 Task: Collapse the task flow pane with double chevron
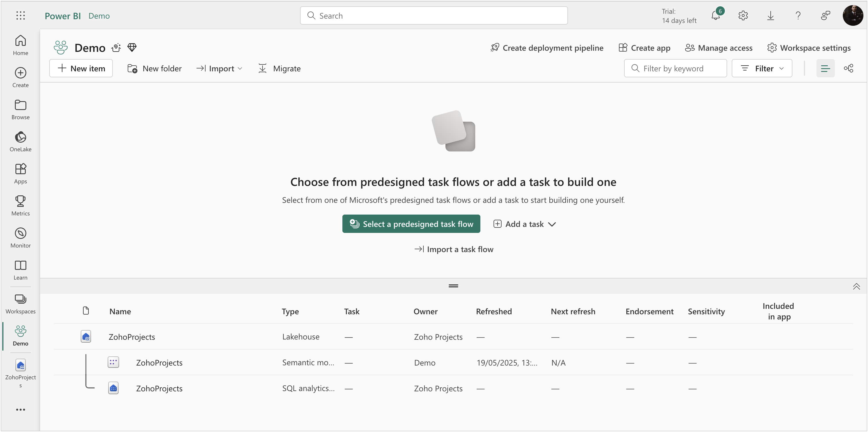point(856,286)
